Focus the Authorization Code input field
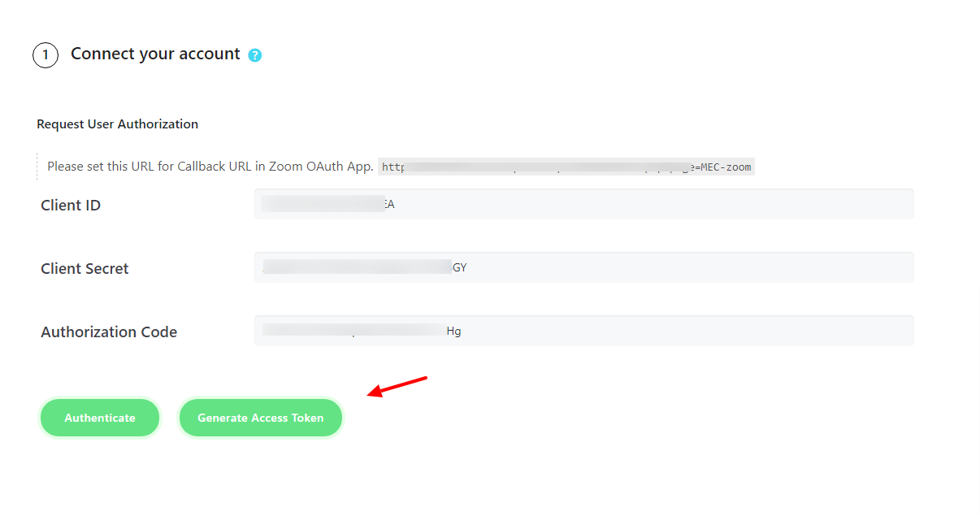The width and height of the screenshot is (980, 529). [584, 331]
